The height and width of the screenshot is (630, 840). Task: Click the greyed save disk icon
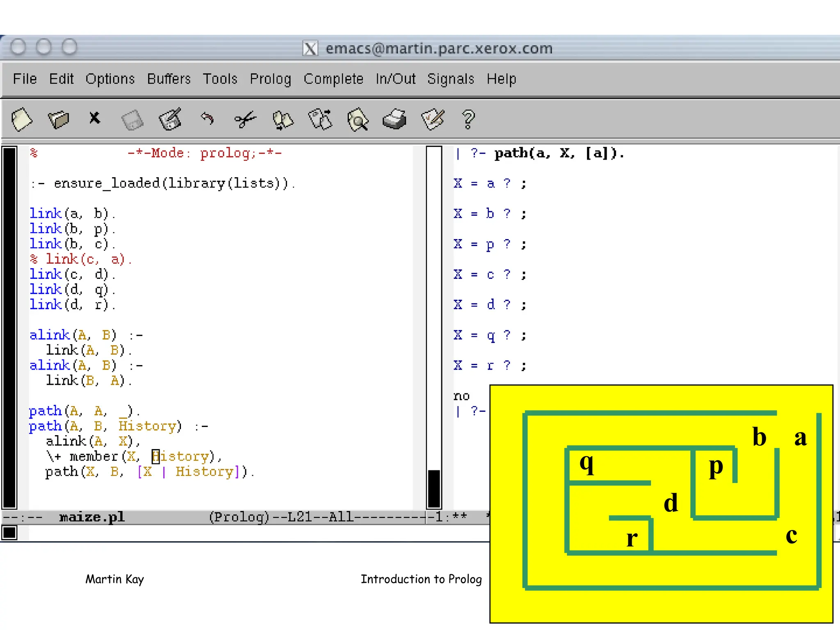pyautogui.click(x=132, y=120)
